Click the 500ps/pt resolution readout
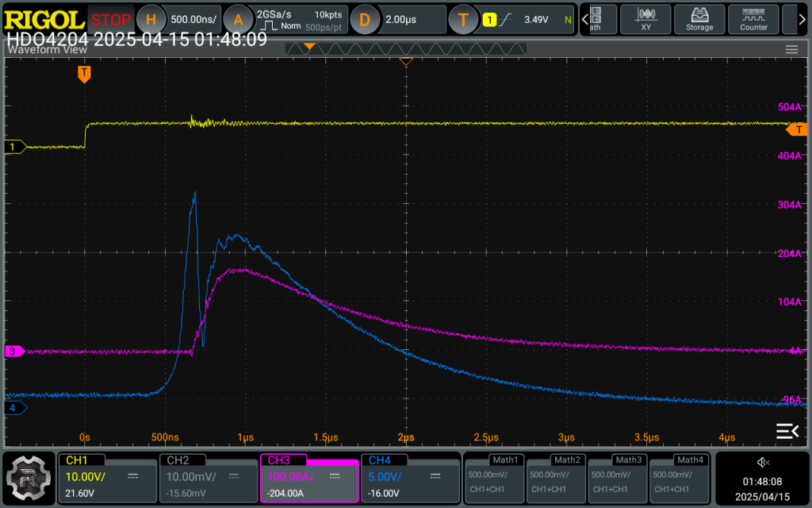 (x=324, y=28)
